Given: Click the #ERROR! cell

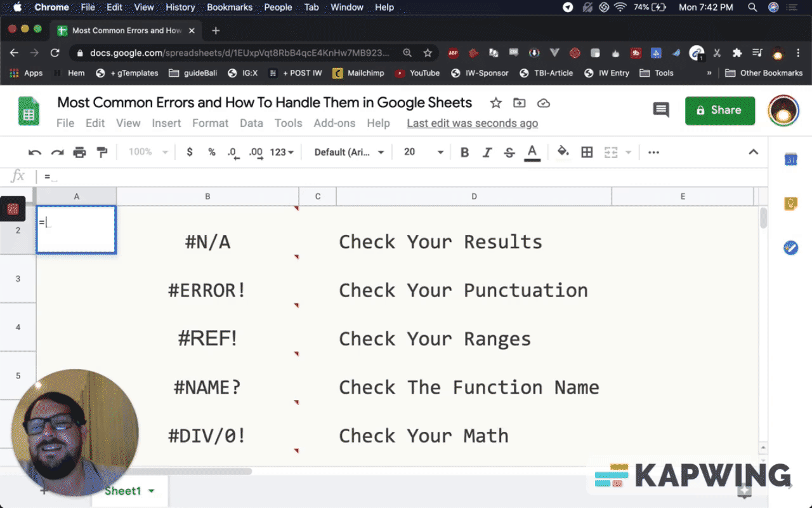Looking at the screenshot, I should click(207, 291).
